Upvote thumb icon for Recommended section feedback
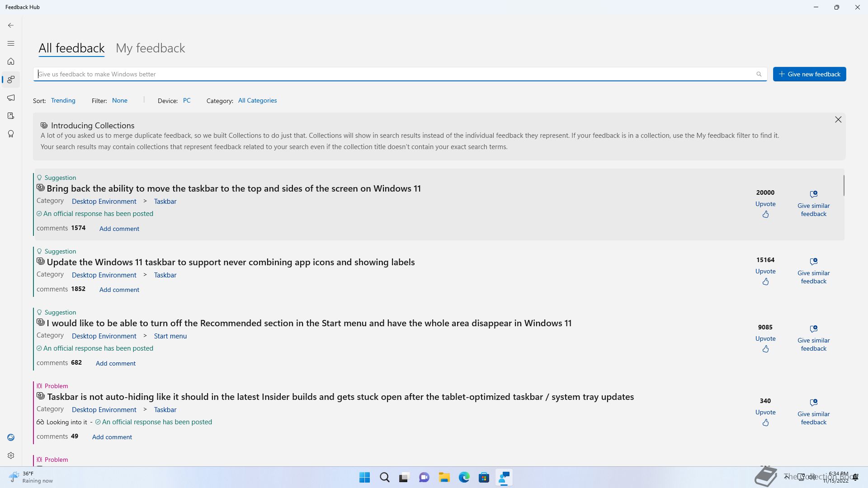 (x=765, y=349)
